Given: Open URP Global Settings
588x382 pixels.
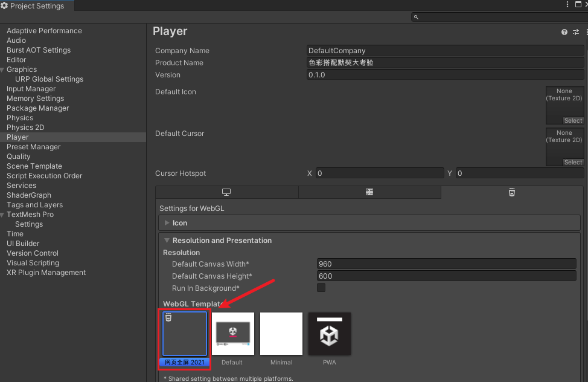Looking at the screenshot, I should 49,79.
